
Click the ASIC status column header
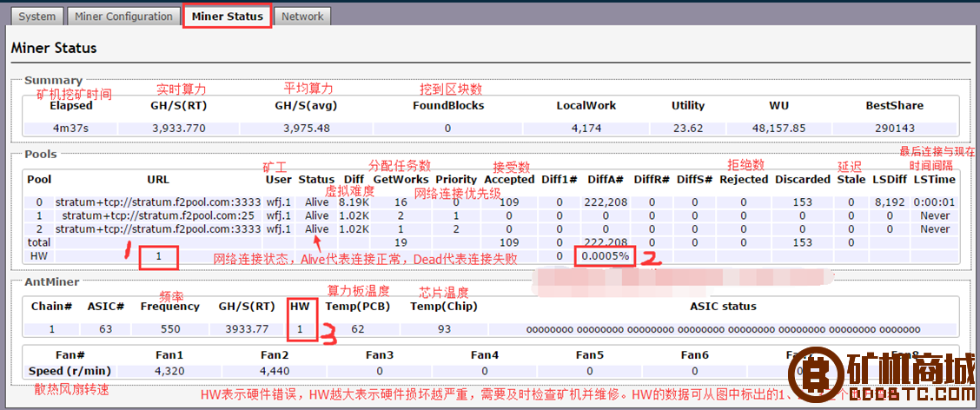tap(723, 307)
